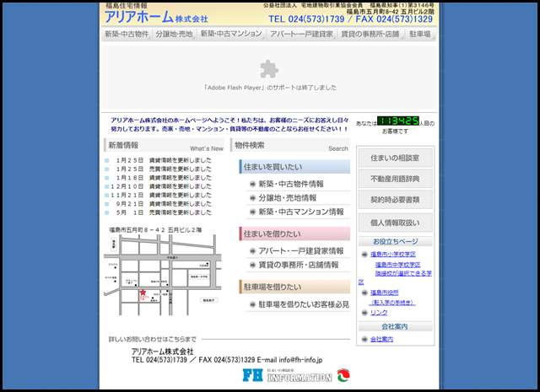Click the 会社案内 sidebar section heading
540x392 pixels.
point(396,326)
